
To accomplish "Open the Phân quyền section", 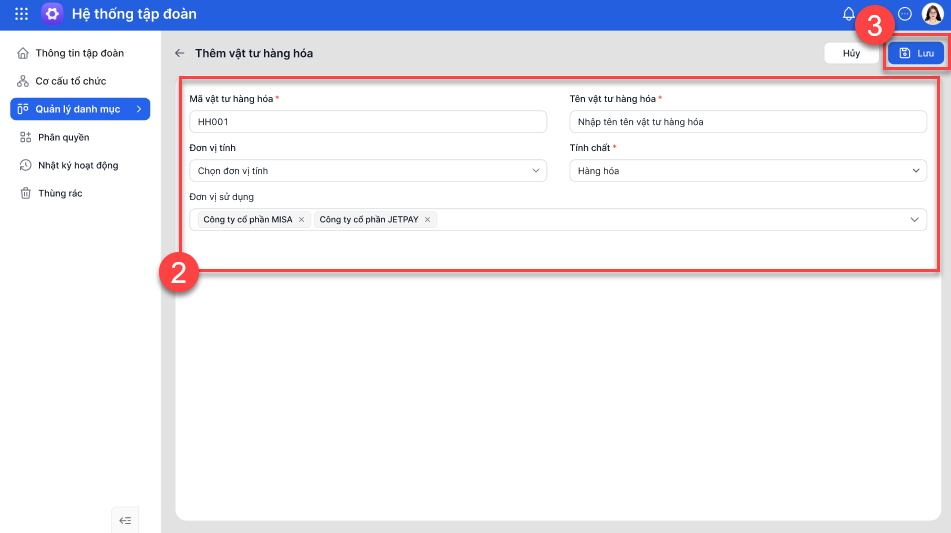I will click(x=63, y=137).
